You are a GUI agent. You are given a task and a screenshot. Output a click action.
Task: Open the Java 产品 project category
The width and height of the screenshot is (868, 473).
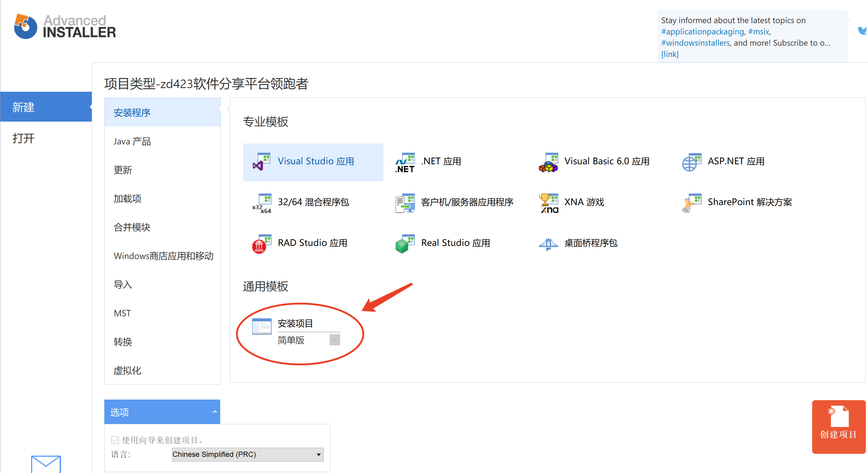[x=132, y=141]
